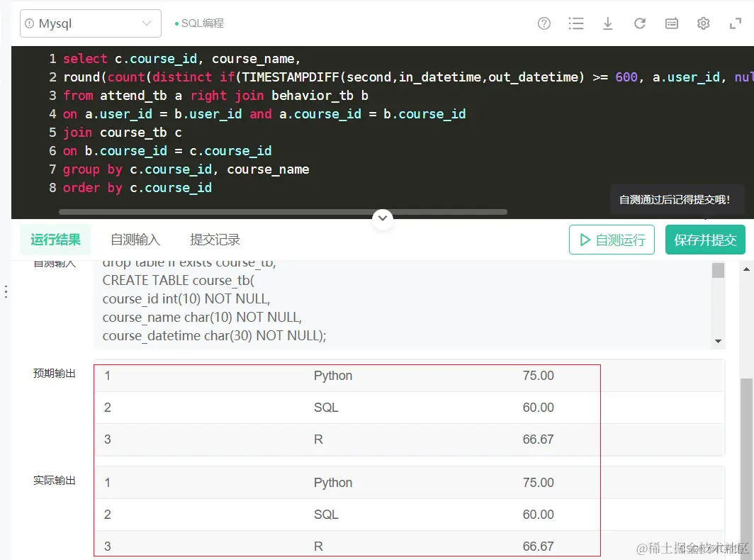
Task: Collapse editor with the chevron-down button
Action: [383, 218]
